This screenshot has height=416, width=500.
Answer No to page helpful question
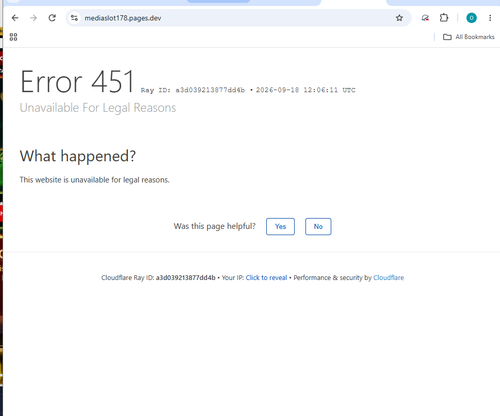point(318,227)
